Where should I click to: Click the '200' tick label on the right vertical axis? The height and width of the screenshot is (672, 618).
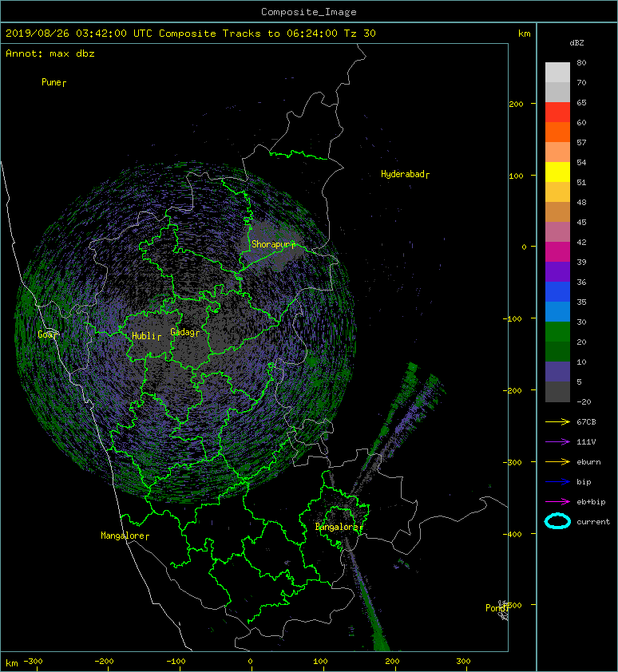tap(516, 104)
